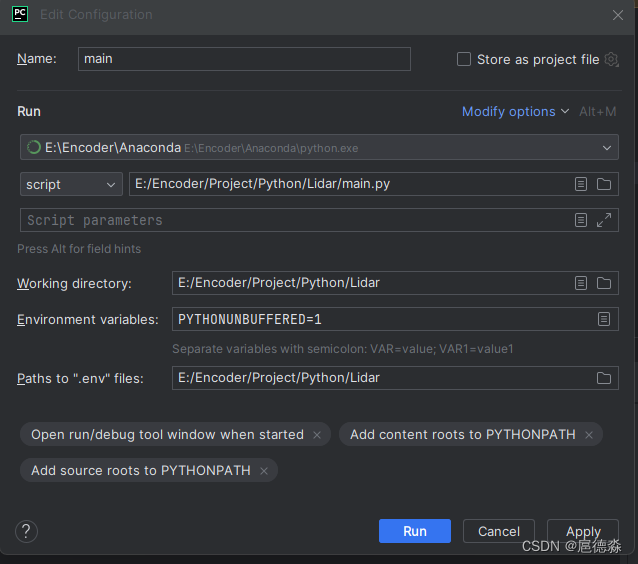Expand the Script parameters field
Viewport: 638px width, 564px height.
click(604, 220)
